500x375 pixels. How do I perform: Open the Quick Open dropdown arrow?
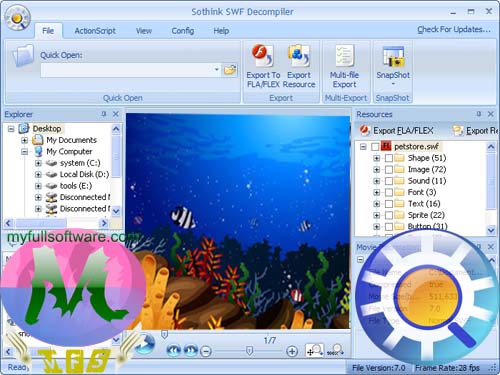(x=216, y=70)
